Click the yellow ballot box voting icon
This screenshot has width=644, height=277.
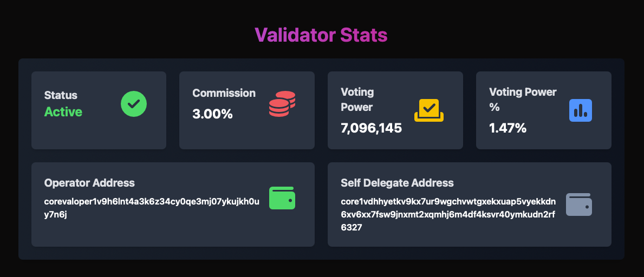click(x=429, y=110)
